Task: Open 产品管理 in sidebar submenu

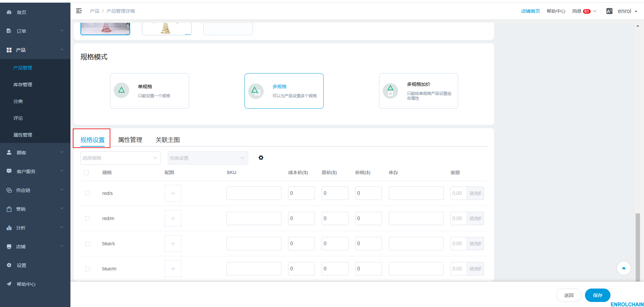Action: (x=23, y=68)
